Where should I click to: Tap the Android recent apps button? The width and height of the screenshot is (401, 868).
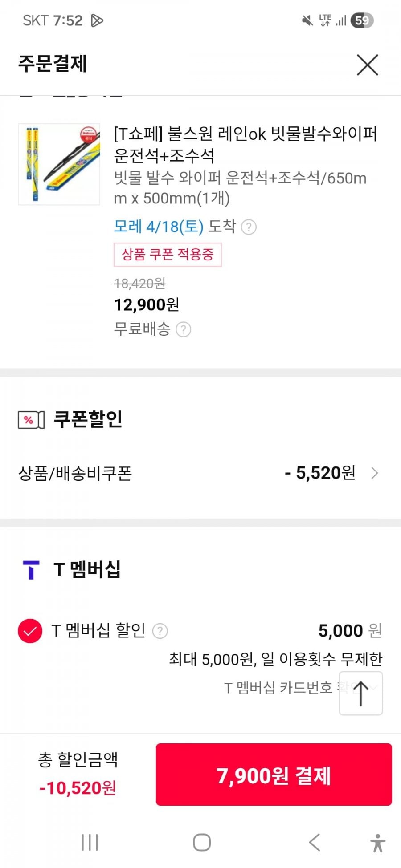click(90, 843)
